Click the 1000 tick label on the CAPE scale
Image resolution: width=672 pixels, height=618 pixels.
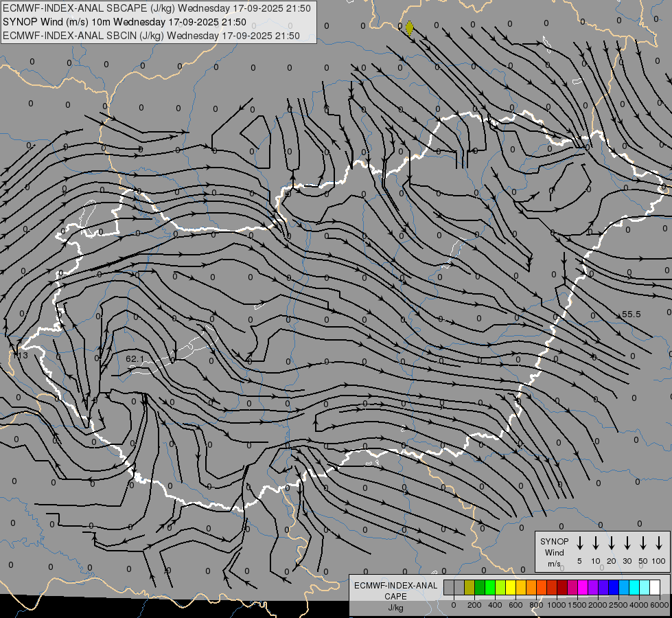click(556, 605)
